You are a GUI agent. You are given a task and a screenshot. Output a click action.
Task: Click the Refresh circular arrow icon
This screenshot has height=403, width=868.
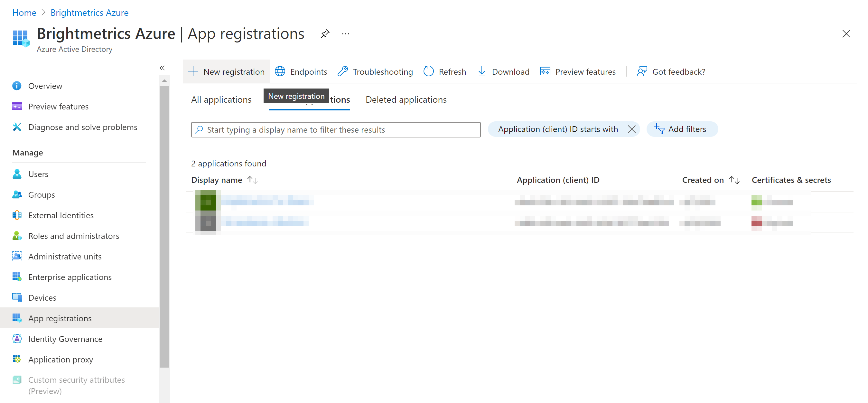428,71
